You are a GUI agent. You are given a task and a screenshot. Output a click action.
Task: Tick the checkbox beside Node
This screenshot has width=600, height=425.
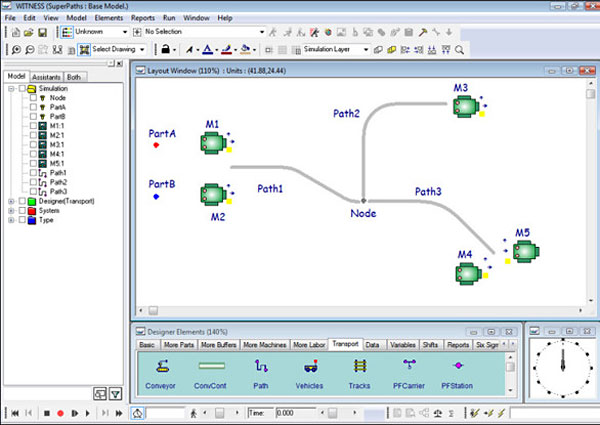(33, 98)
